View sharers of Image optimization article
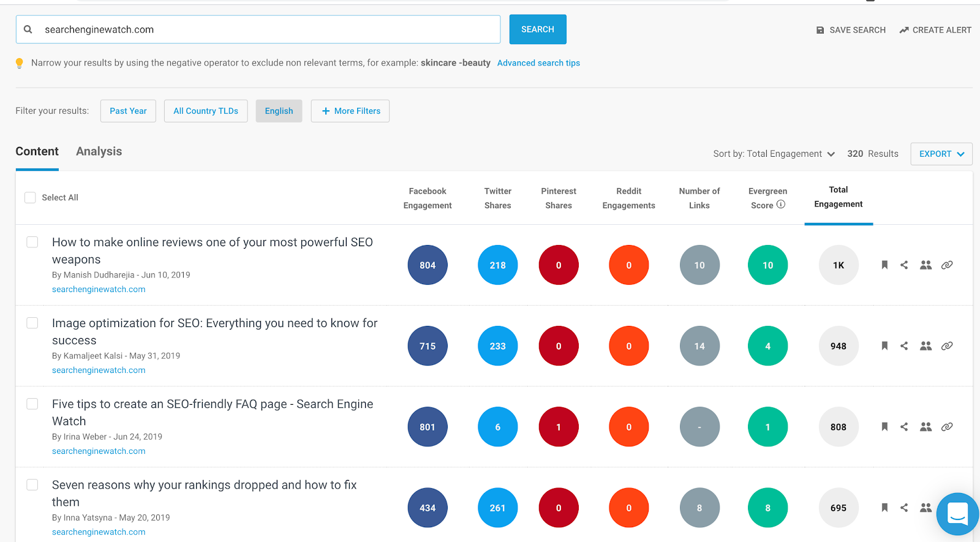The height and width of the screenshot is (542, 980). (x=925, y=346)
